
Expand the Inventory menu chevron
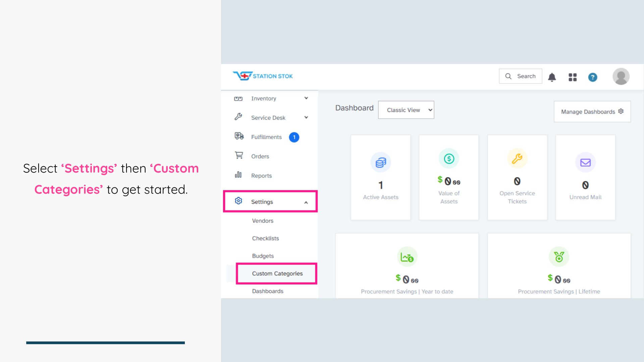click(x=306, y=98)
